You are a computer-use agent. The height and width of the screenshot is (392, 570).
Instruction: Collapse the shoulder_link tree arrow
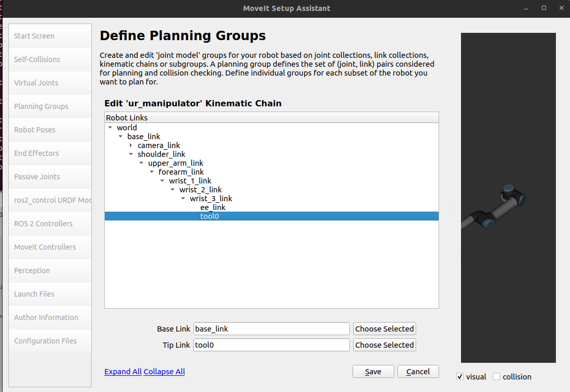(131, 154)
